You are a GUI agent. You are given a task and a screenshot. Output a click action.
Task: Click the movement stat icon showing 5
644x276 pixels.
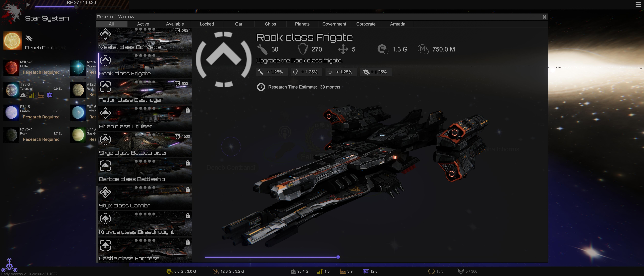tap(343, 49)
